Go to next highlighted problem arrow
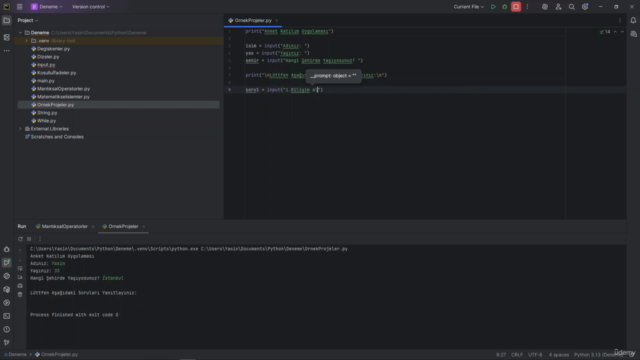Viewport: 640px width, 360px height. pyautogui.click(x=622, y=32)
